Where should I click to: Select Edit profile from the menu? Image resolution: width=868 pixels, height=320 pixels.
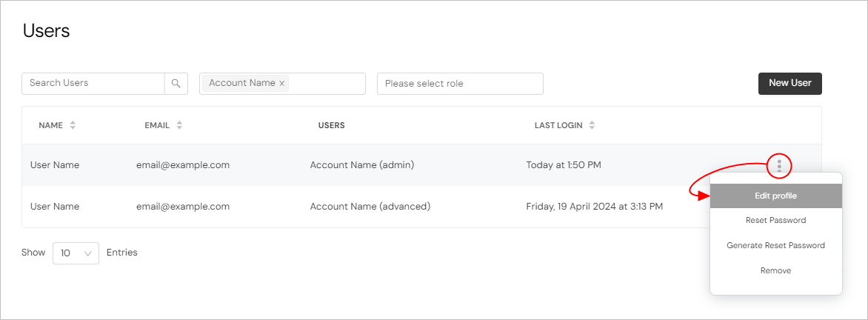(775, 196)
